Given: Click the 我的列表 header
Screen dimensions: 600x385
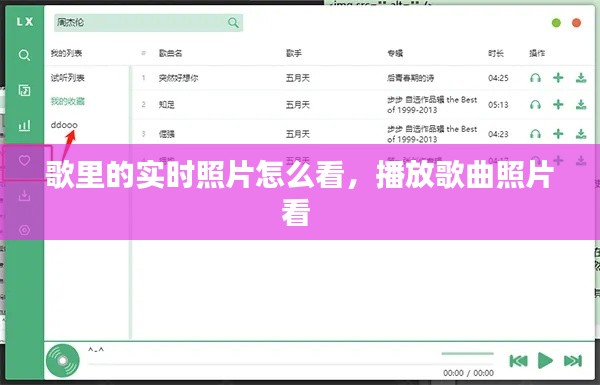Looking at the screenshot, I should coord(66,53).
